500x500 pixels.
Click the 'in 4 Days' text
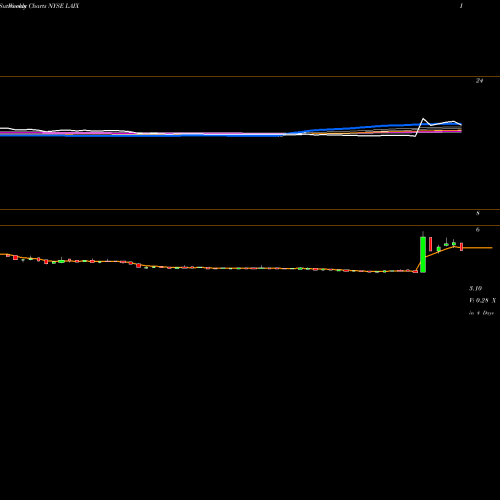pyautogui.click(x=481, y=313)
